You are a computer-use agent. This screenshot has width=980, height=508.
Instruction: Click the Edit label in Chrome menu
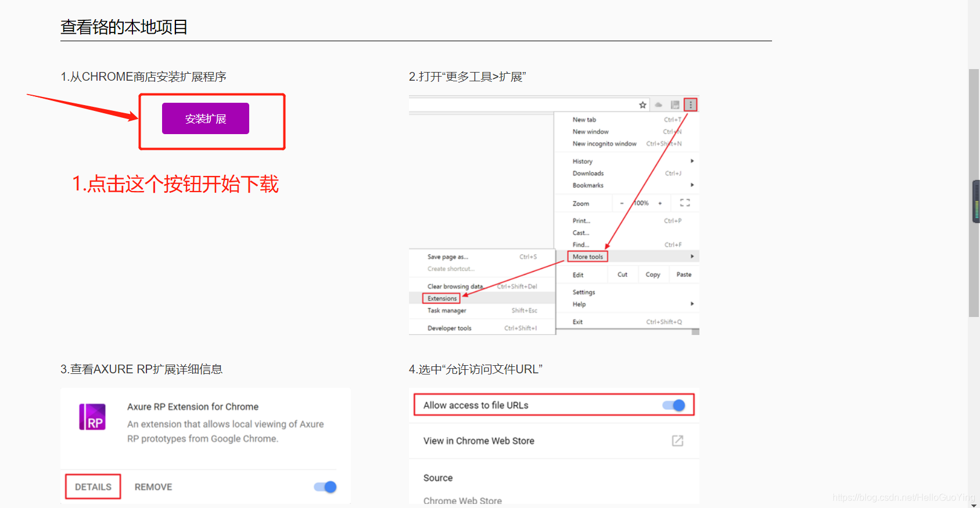[x=578, y=275]
